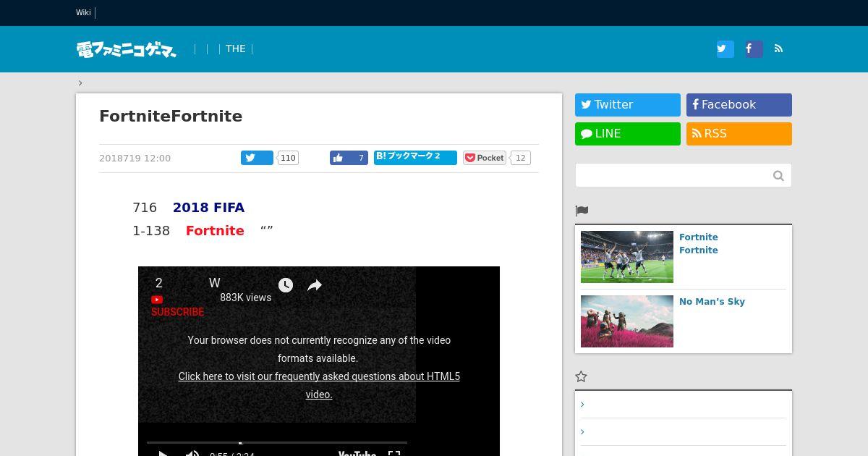Open the orange RSS button
Screen dimensions: 868x456
click(x=739, y=134)
